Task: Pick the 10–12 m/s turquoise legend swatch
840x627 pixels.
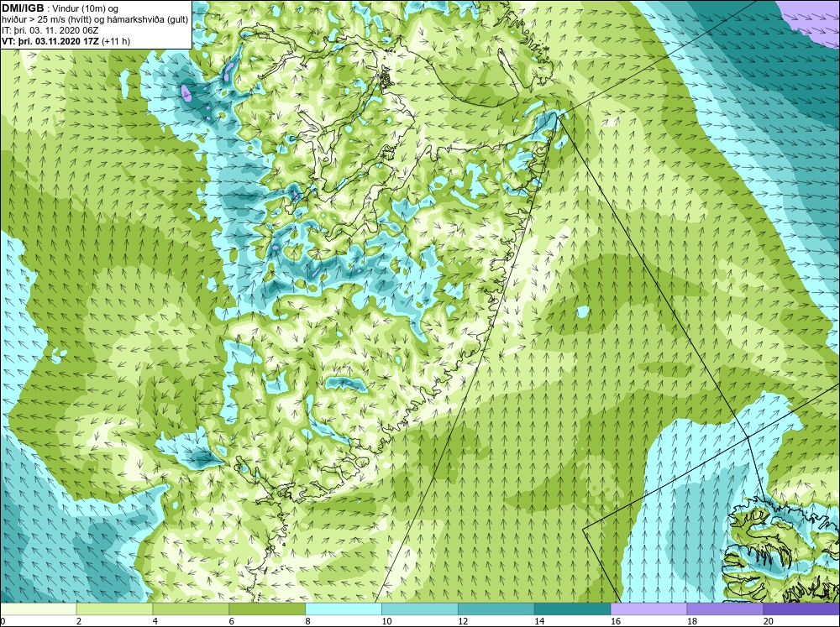Action: (420, 609)
